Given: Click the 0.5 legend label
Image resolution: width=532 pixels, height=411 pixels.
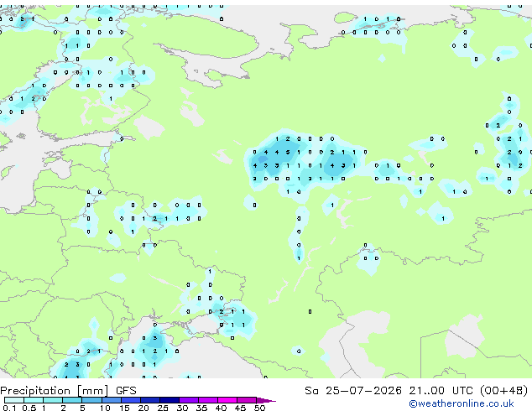Looking at the screenshot, I should (x=29, y=408).
